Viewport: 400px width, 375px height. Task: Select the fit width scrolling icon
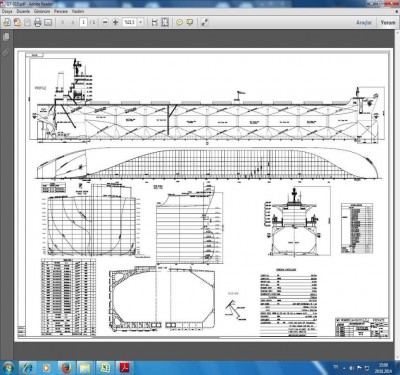point(154,22)
